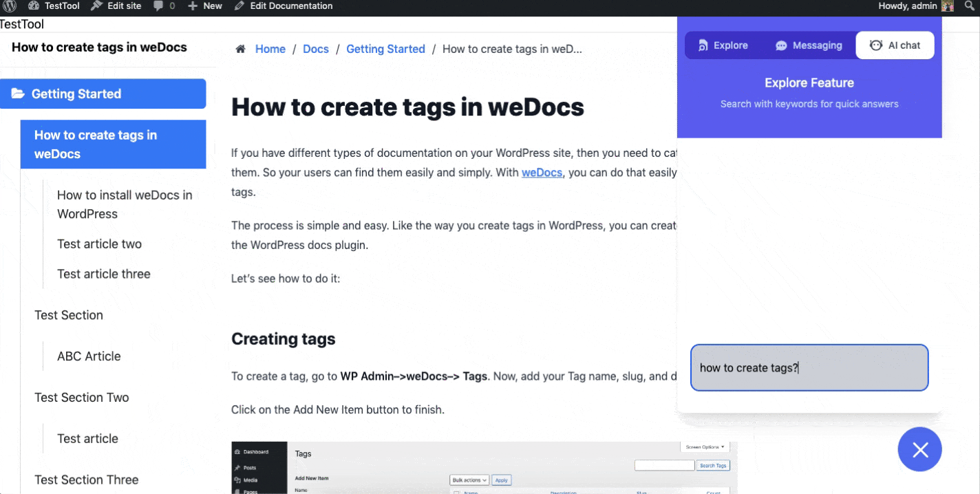Click the Messaging chat bubble icon
This screenshot has width=980, height=494.
(781, 45)
